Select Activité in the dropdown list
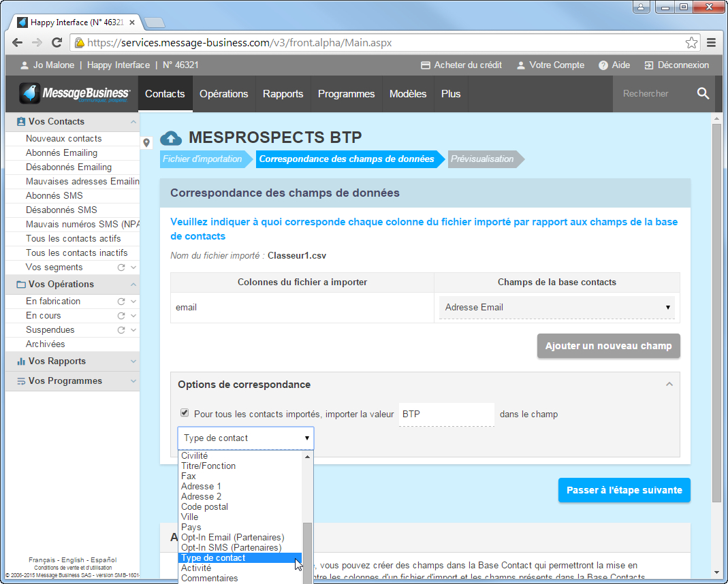The image size is (728, 584). 196,568
